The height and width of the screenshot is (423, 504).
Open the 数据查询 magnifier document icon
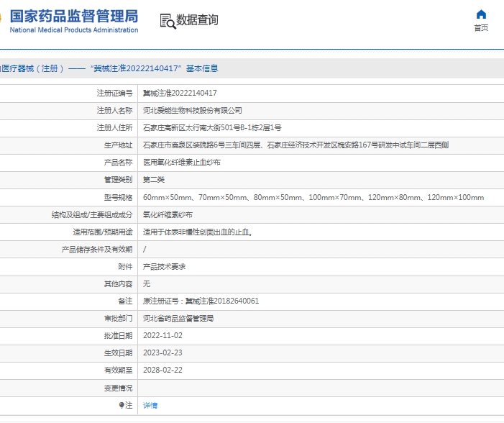coord(168,22)
